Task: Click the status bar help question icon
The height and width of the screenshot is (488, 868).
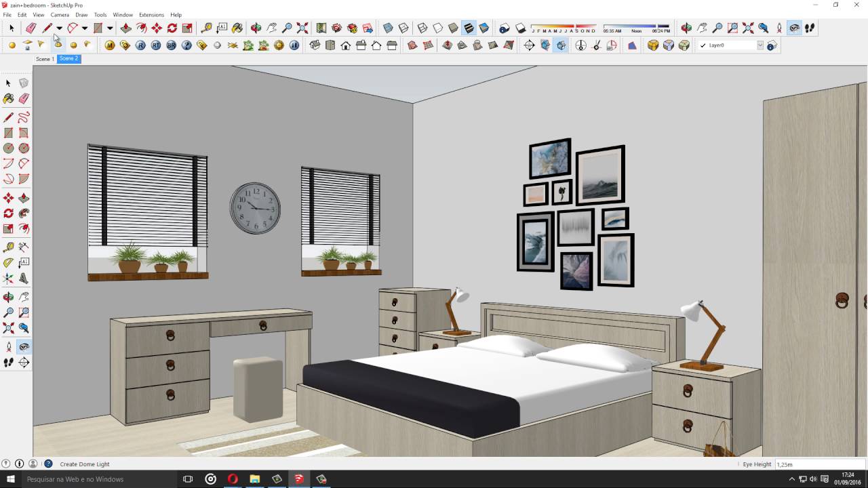Action: pos(48,464)
